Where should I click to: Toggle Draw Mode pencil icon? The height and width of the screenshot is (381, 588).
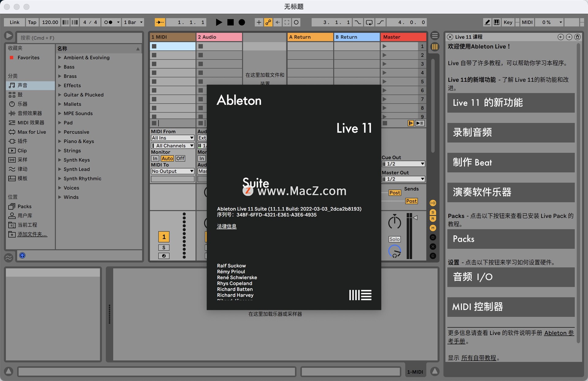pos(487,22)
